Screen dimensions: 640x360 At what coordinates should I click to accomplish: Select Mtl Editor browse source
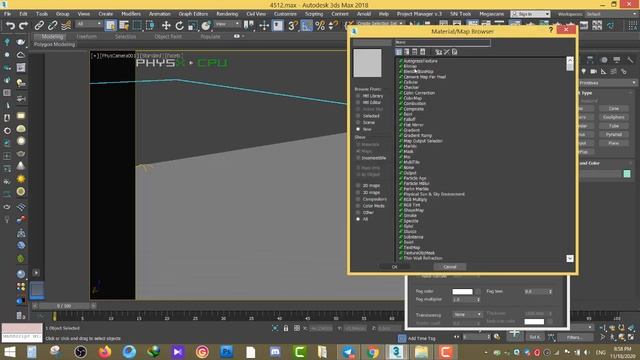click(369, 102)
